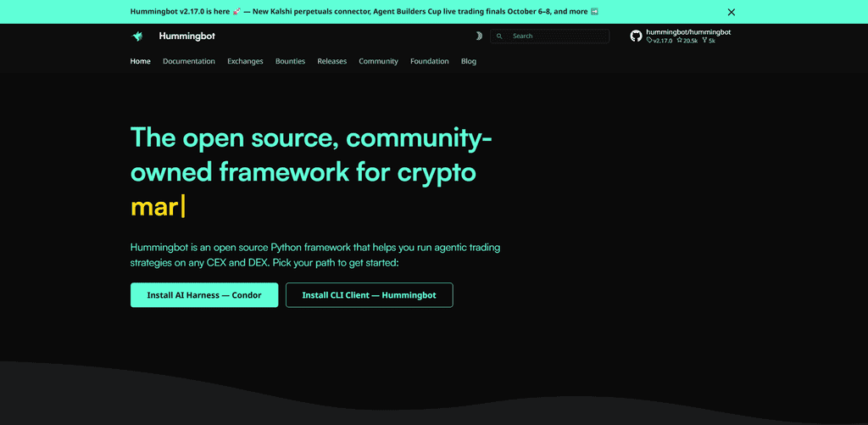
Task: Open the GitHub octocat icon
Action: coord(636,36)
